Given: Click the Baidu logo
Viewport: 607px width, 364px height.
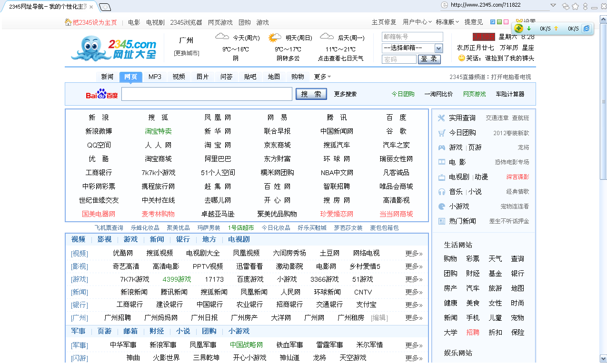Looking at the screenshot, I should (101, 94).
